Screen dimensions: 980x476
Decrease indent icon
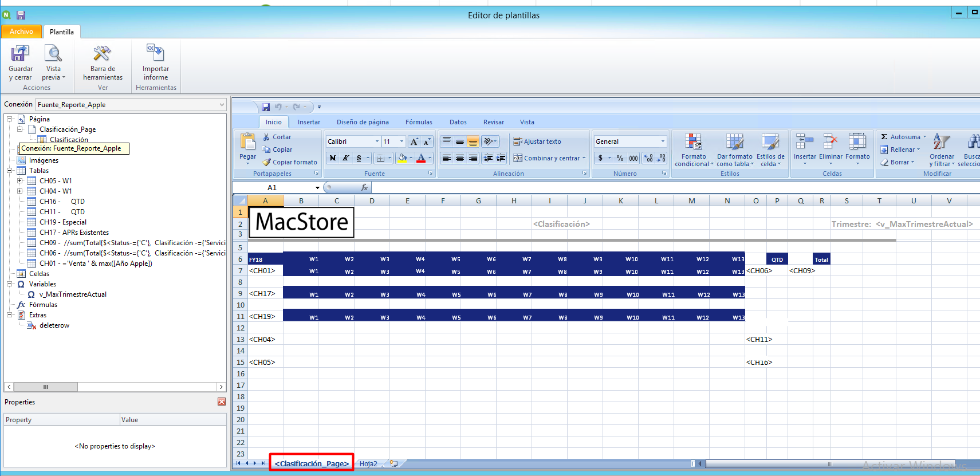click(488, 158)
